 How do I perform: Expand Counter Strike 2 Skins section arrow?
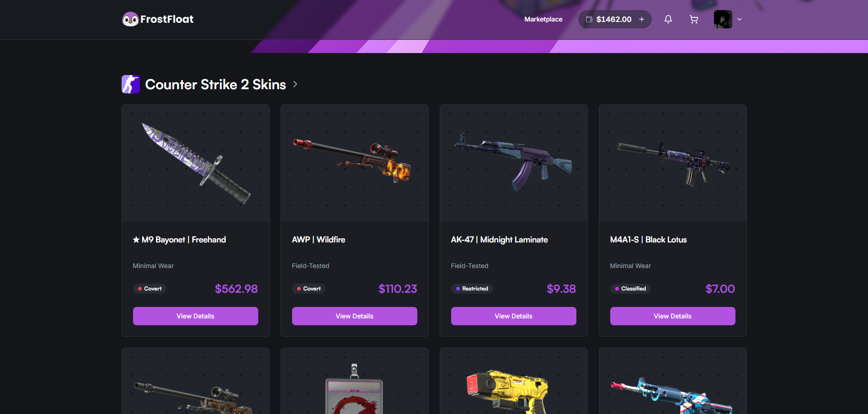pos(295,84)
